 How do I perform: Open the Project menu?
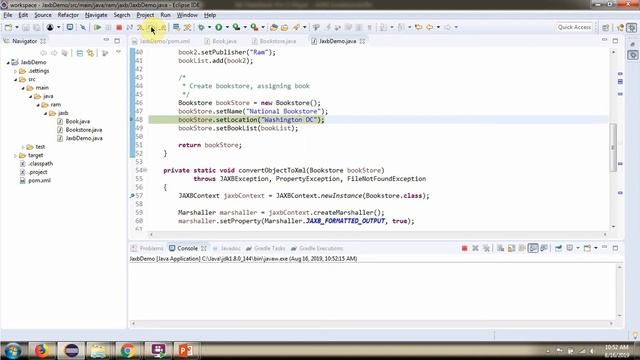(x=145, y=15)
